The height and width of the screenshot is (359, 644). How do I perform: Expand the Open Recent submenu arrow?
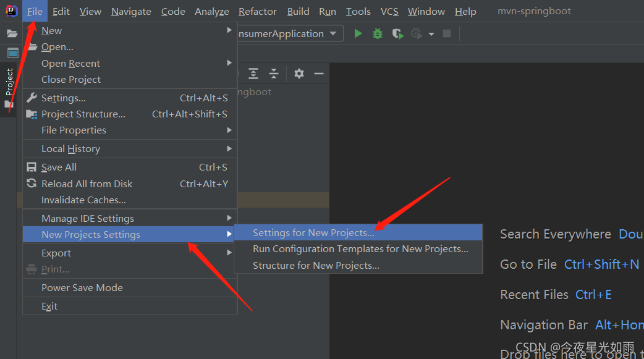pos(229,63)
